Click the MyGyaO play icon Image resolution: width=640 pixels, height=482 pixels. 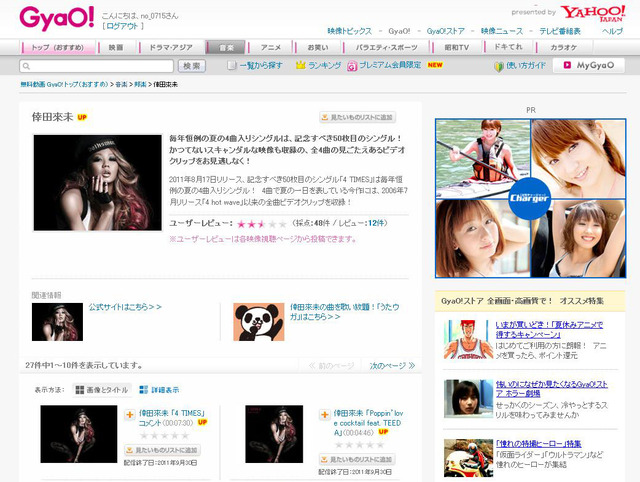tap(567, 65)
